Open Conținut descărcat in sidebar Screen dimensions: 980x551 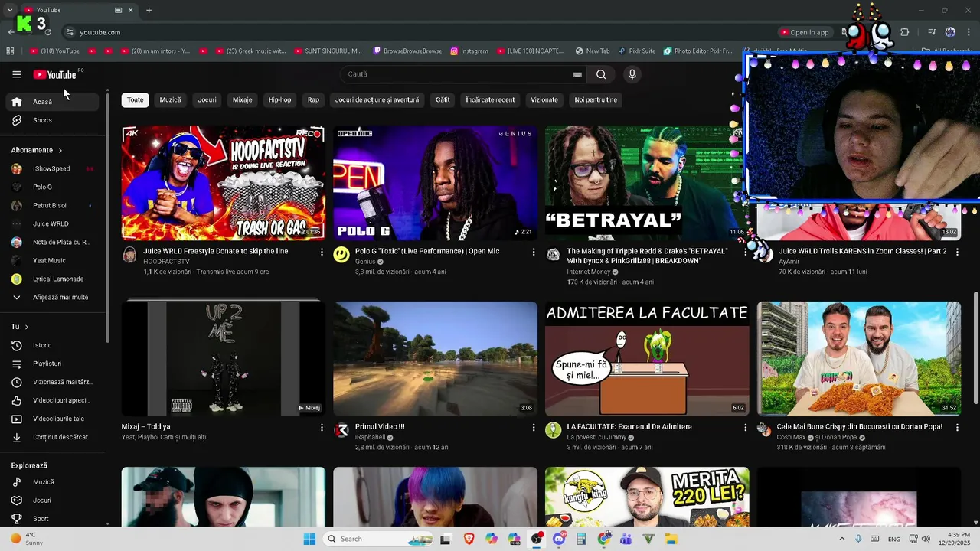(x=54, y=437)
